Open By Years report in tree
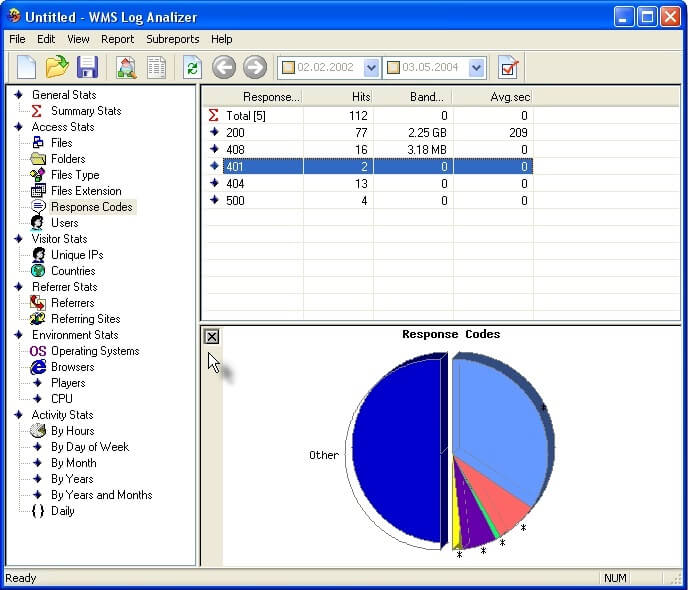The image size is (688, 590). coord(72,479)
